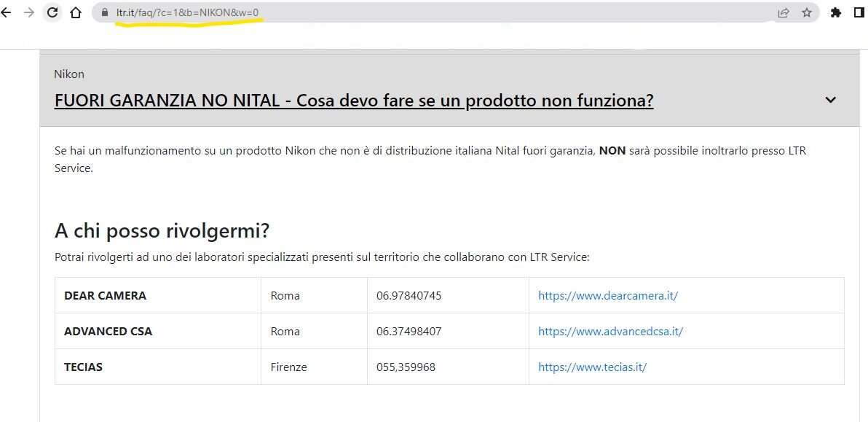Image resolution: width=868 pixels, height=422 pixels.
Task: Select the DEAR CAMERA table cell
Action: click(x=158, y=295)
